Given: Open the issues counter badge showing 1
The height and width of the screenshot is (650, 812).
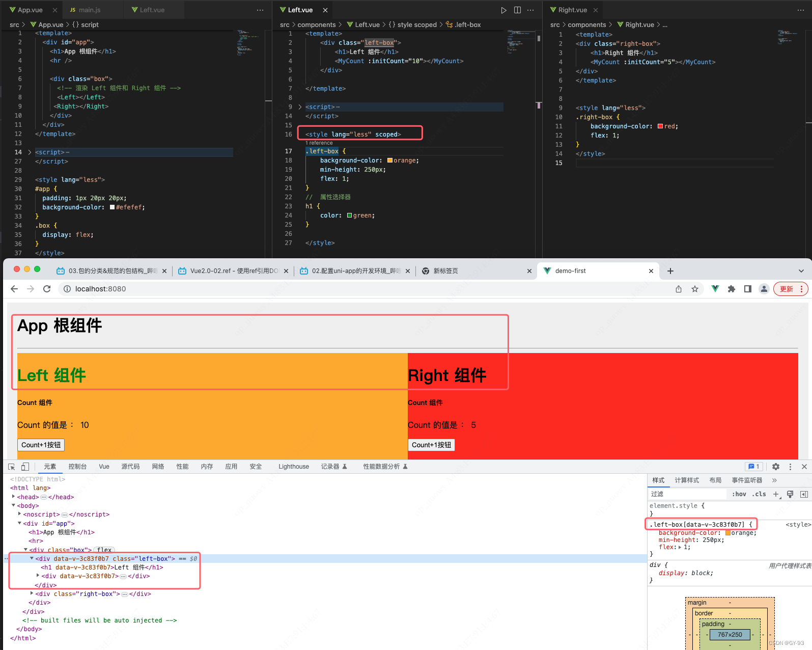Looking at the screenshot, I should pyautogui.click(x=754, y=467).
